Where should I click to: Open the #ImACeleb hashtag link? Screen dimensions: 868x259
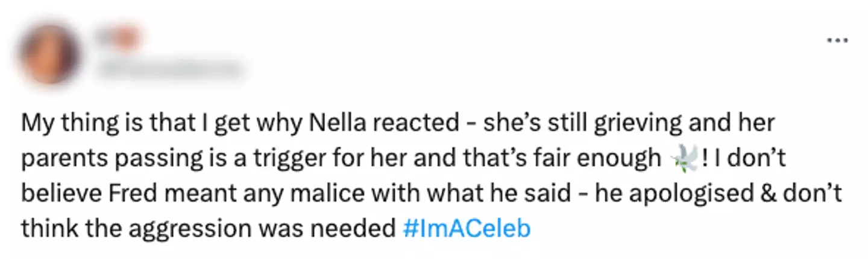[x=466, y=229]
